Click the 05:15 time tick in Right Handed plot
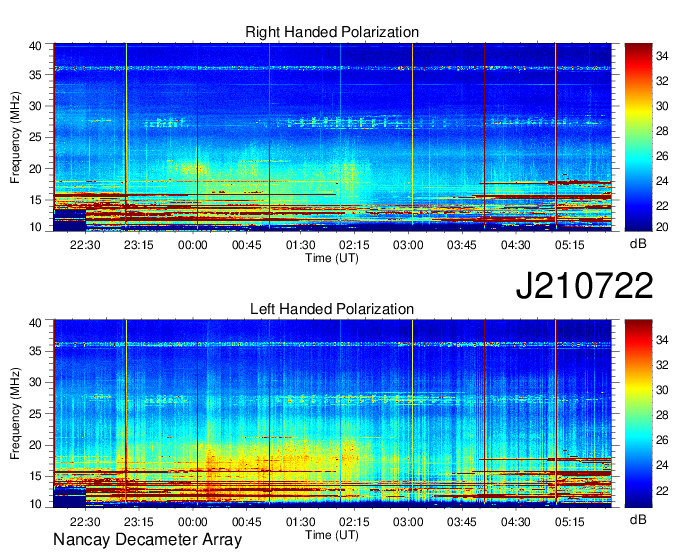 tap(569, 245)
